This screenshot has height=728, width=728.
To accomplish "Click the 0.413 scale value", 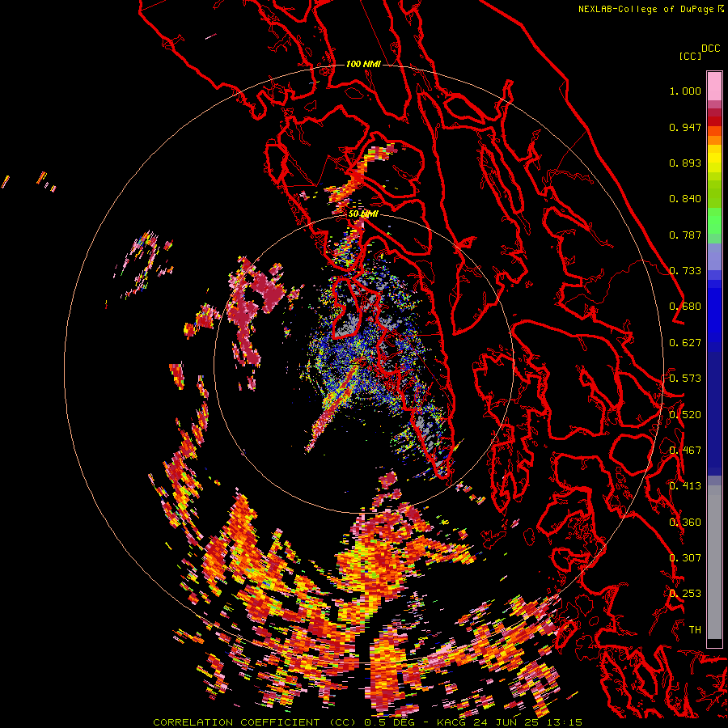I will [685, 486].
